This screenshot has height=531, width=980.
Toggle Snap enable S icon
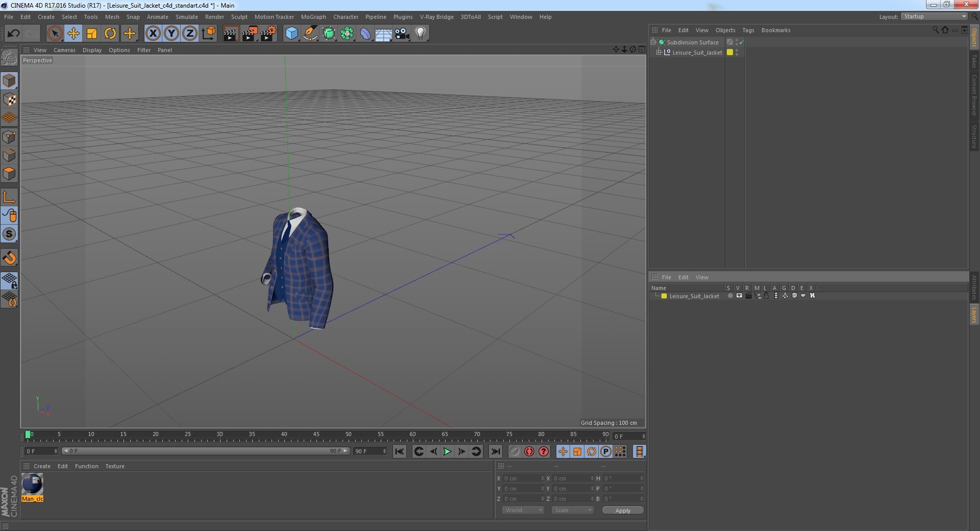[x=9, y=234]
